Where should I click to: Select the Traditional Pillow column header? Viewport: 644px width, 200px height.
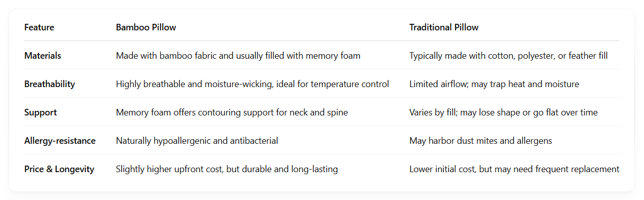tap(444, 27)
